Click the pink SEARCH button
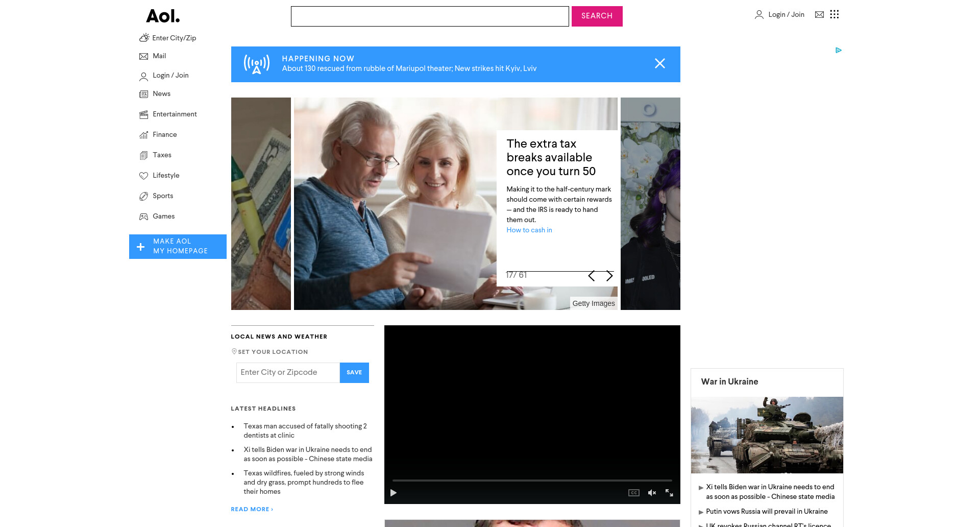 tap(597, 16)
